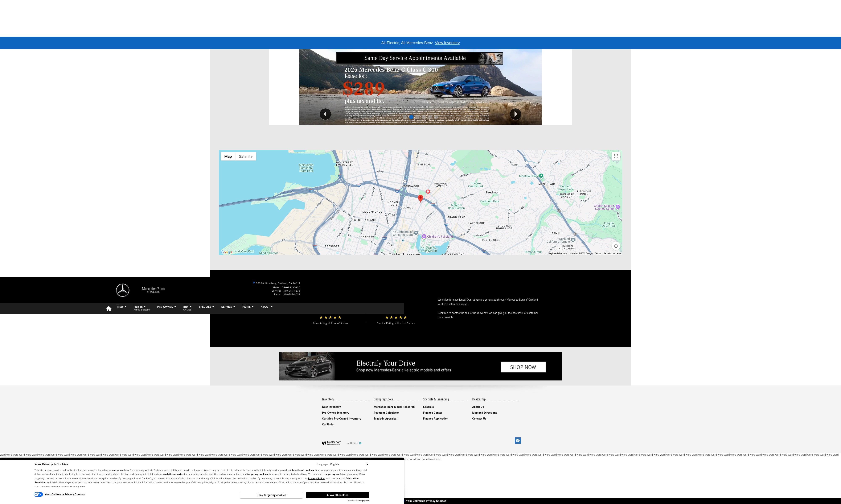Open Payment Calculator footer link
841x504 pixels.
[386, 413]
